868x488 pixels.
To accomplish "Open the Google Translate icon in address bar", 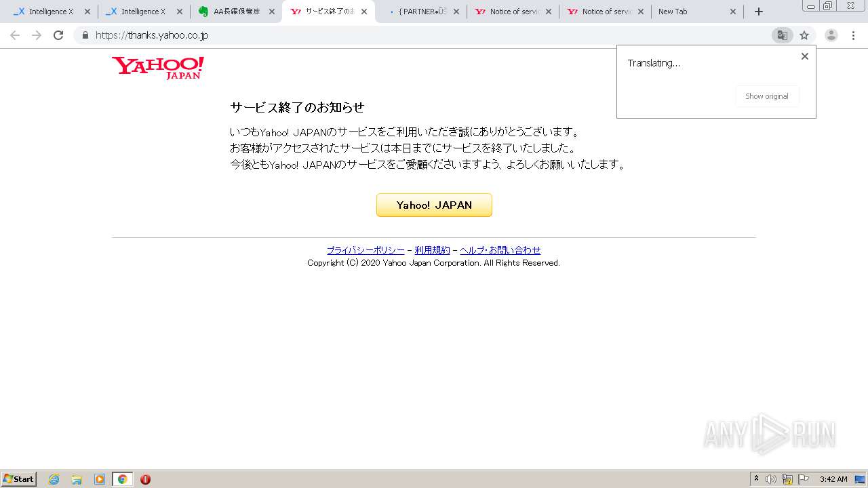I will 783,35.
